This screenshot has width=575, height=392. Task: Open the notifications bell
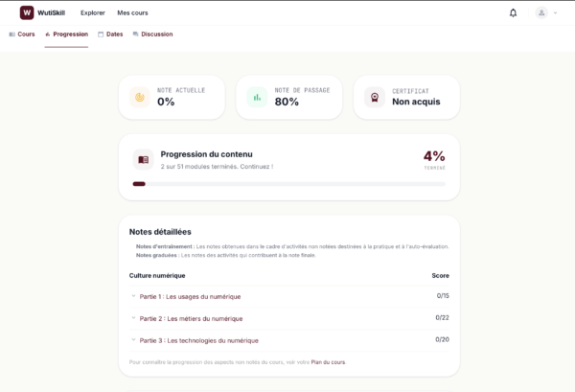[513, 12]
